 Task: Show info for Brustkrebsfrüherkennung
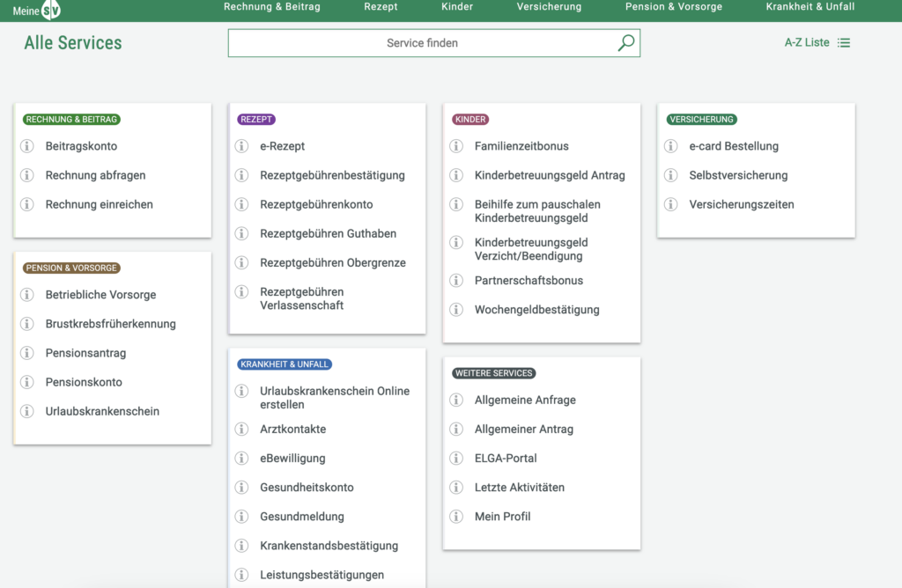pyautogui.click(x=27, y=324)
